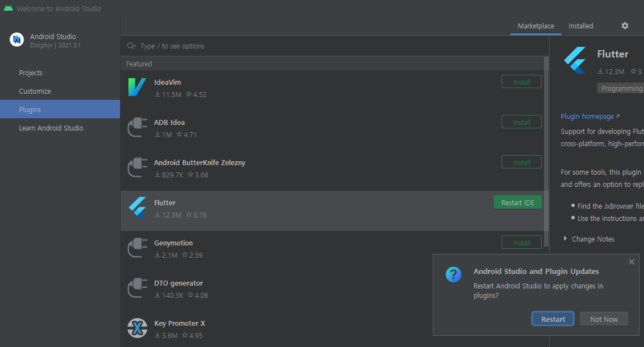
Task: Select Plugins in the sidebar
Action: coord(60,109)
